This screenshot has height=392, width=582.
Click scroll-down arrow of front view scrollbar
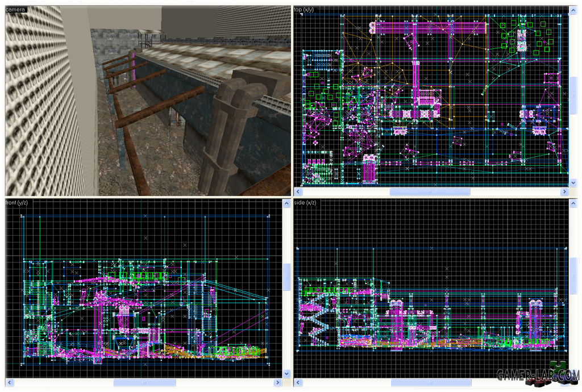click(286, 374)
